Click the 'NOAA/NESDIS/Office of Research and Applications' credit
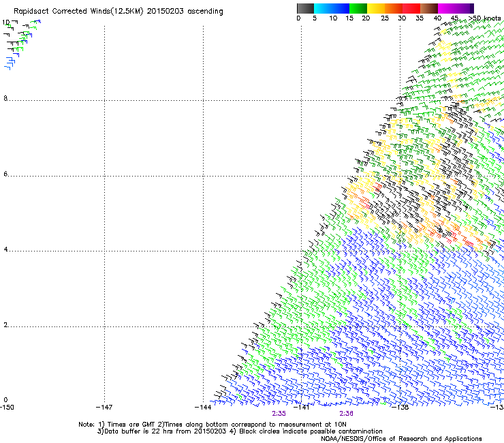 [x=401, y=439]
